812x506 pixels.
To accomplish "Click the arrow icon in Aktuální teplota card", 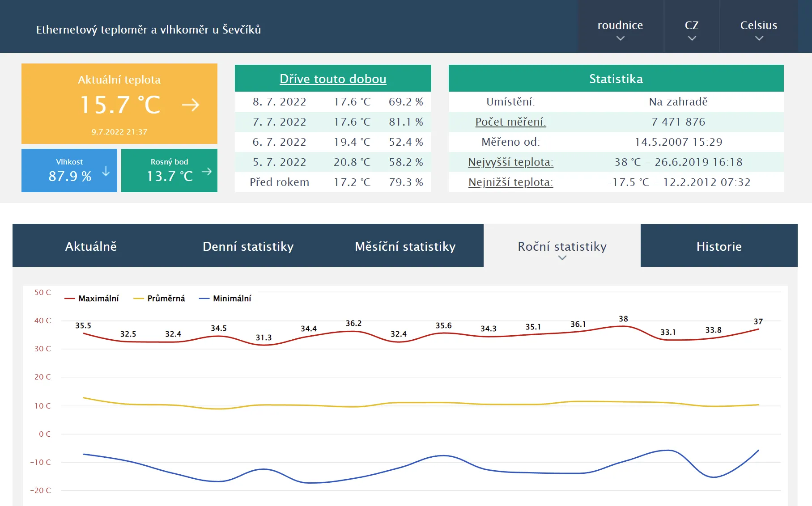I will click(191, 105).
